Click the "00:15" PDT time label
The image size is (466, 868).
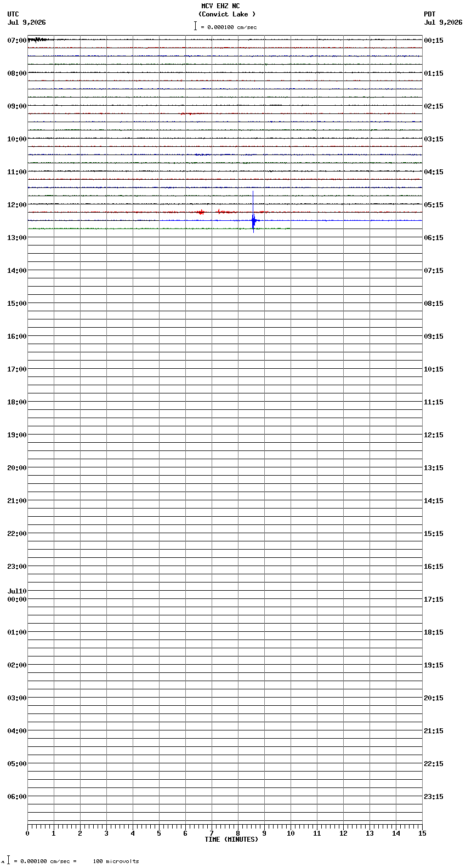[434, 41]
